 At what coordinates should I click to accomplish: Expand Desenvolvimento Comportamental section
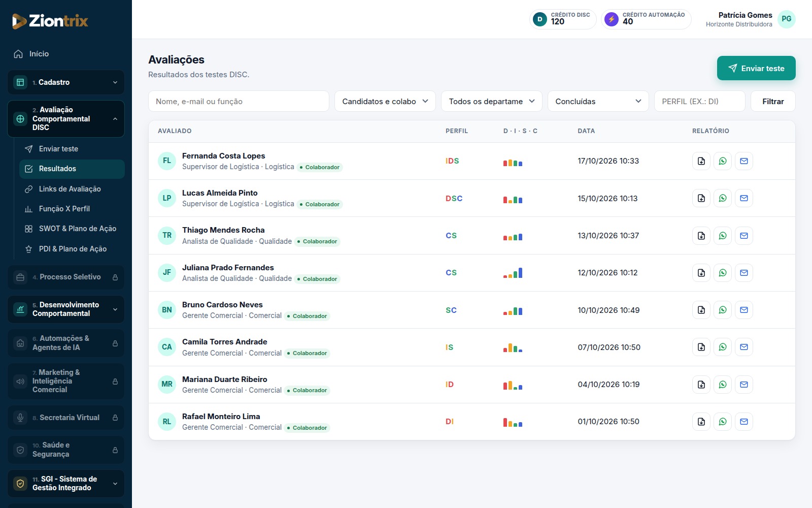click(x=66, y=309)
